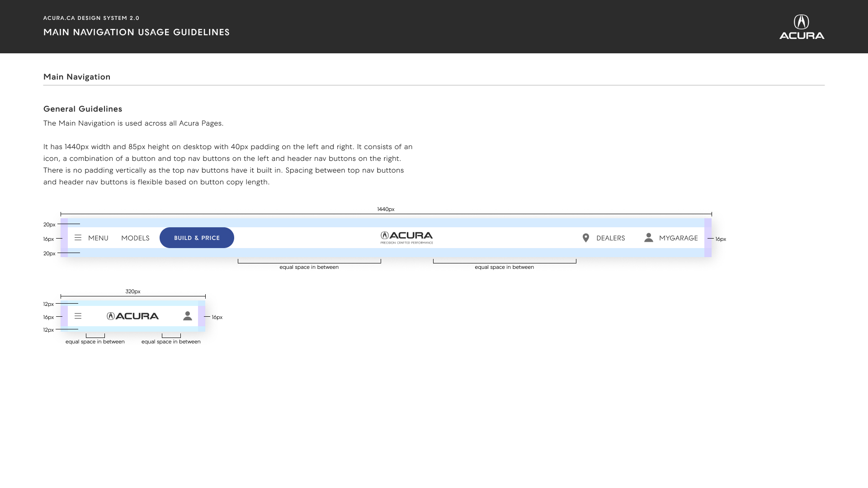This screenshot has height=488, width=868.
Task: Click the BUILD & PRICE button
Action: 197,238
